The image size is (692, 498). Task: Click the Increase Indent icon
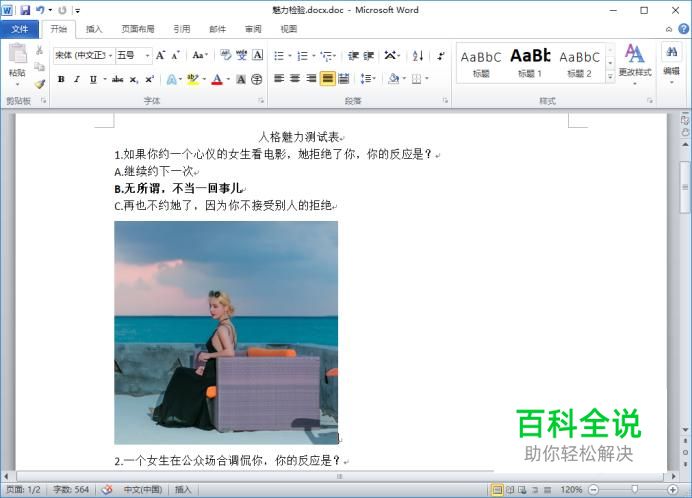coord(369,56)
